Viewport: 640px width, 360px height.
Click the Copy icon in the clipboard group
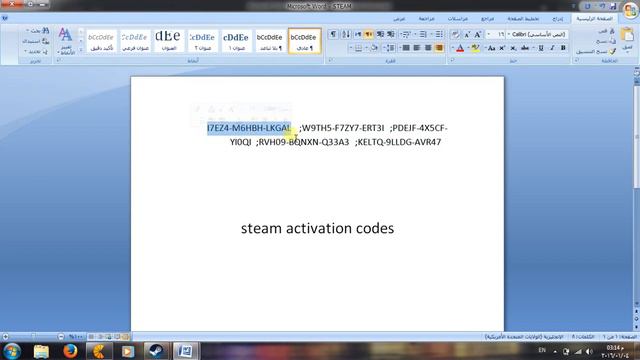(x=611, y=41)
